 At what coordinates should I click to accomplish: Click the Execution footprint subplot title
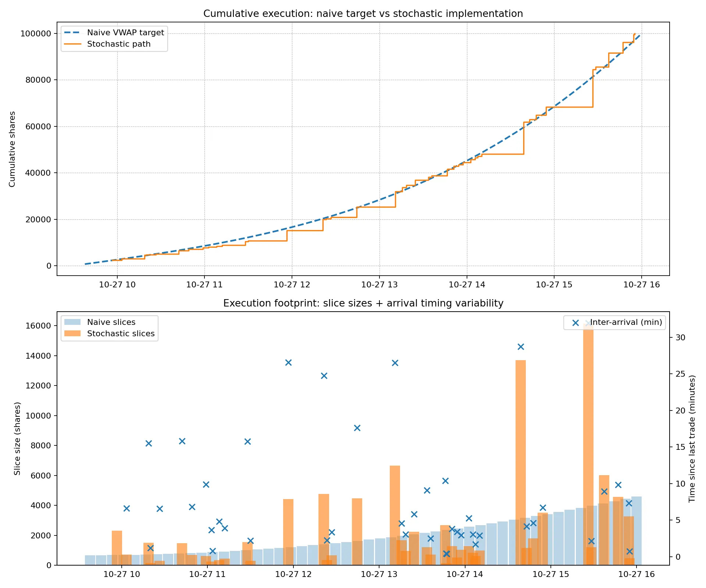[363, 303]
